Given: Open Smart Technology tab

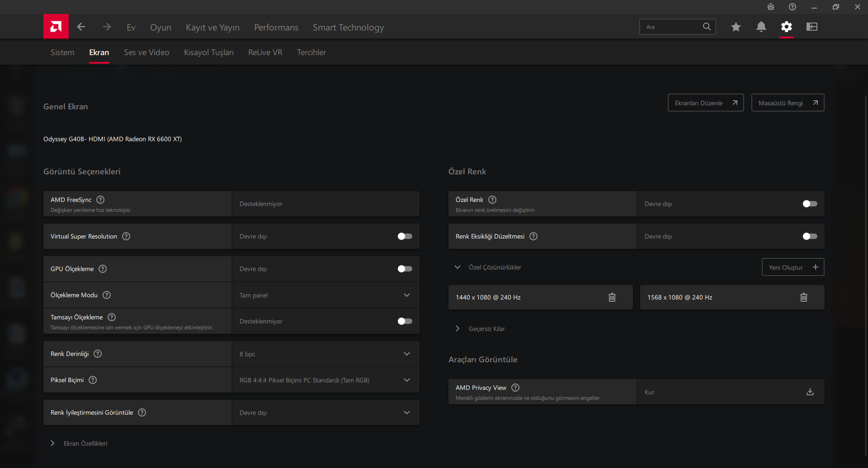Looking at the screenshot, I should 348,28.
